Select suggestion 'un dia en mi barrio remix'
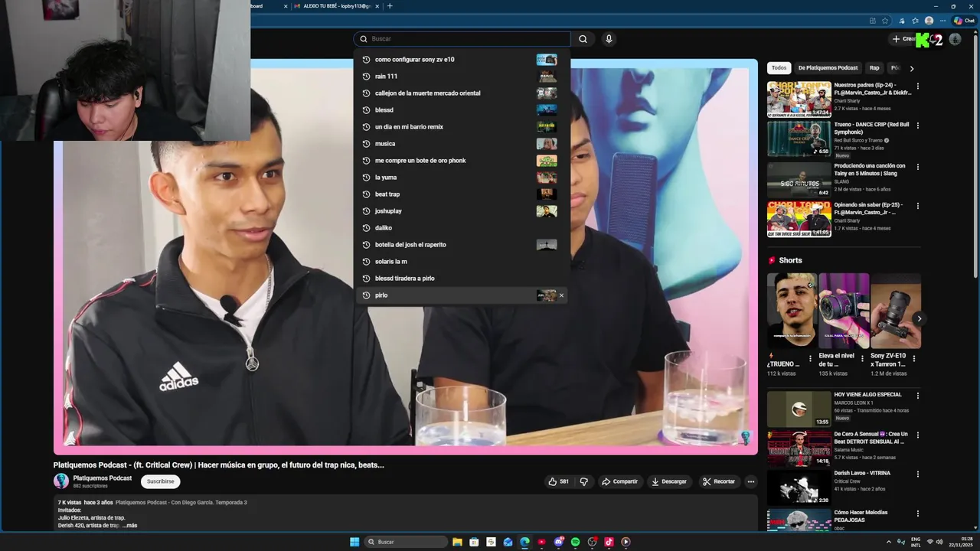This screenshot has height=551, width=980. click(462, 127)
